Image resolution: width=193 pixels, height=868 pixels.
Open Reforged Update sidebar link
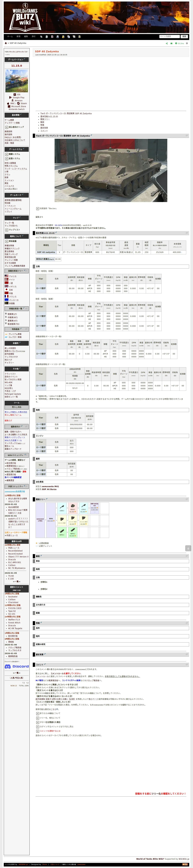click(x=13, y=394)
